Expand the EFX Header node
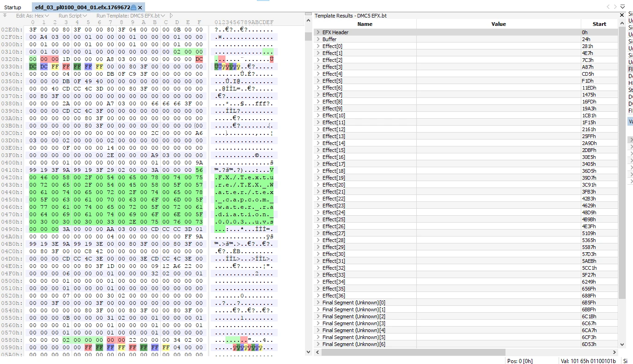The image size is (633, 364). click(318, 32)
